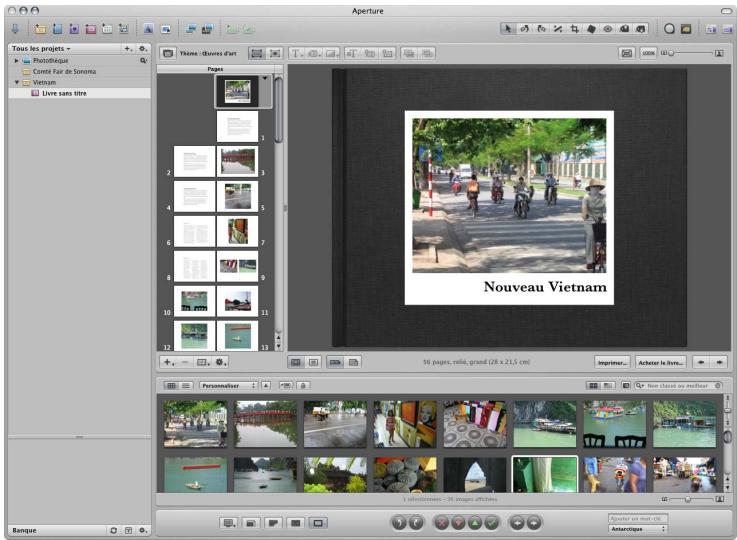737x540 pixels.
Task: Click the lock icon in browser toolbar
Action: 303,385
